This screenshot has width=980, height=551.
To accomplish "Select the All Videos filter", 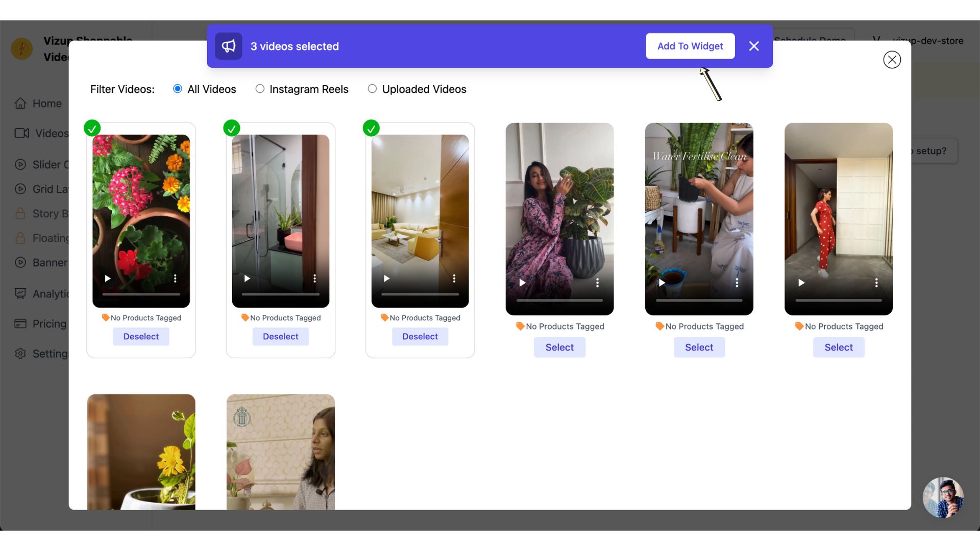I will coord(178,89).
